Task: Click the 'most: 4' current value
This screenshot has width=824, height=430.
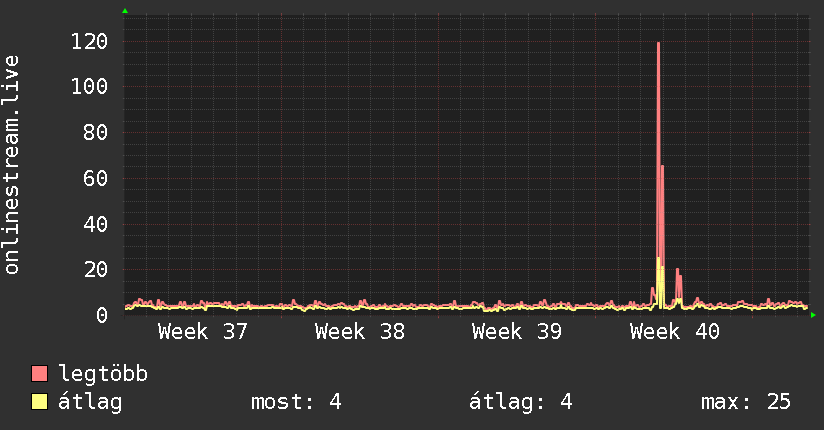Action: [296, 402]
